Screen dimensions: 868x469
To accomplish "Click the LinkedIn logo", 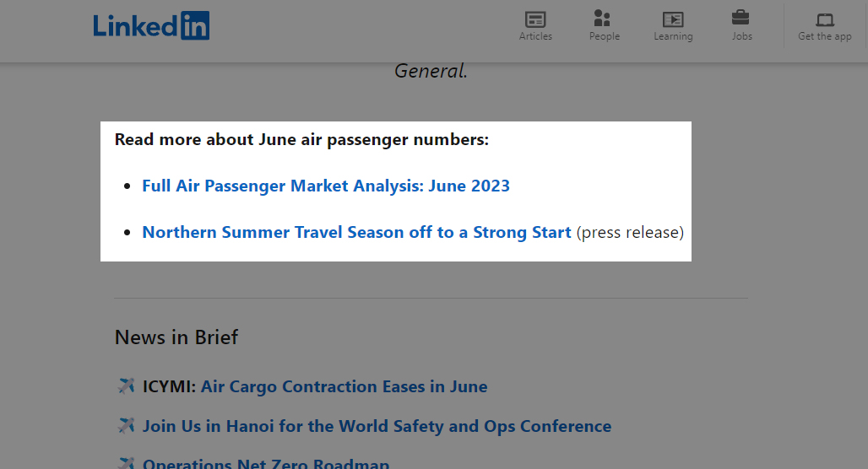I will point(151,25).
